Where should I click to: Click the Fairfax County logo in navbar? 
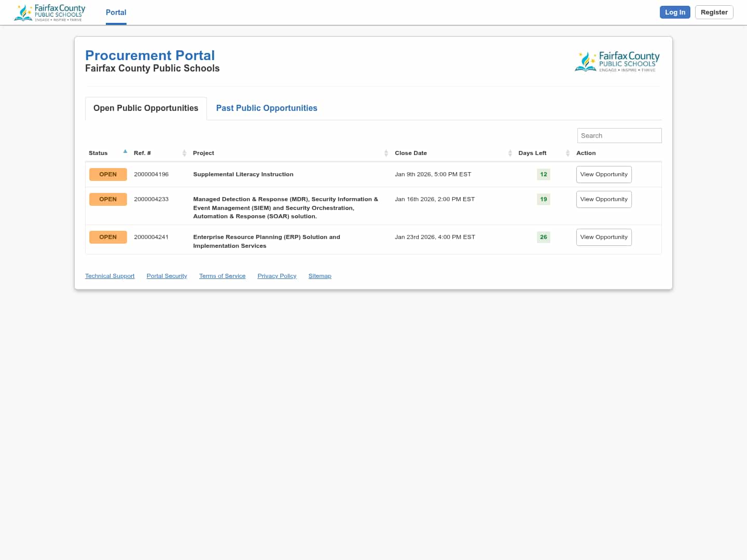click(x=50, y=12)
